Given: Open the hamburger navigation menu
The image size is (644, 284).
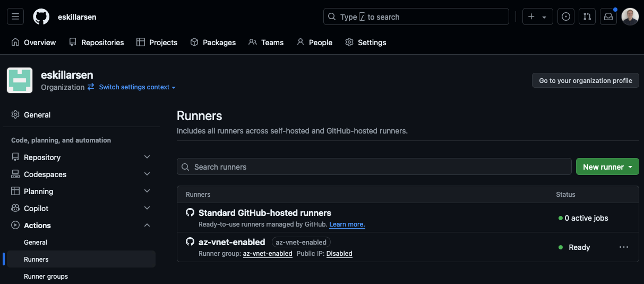Looking at the screenshot, I should [x=15, y=16].
